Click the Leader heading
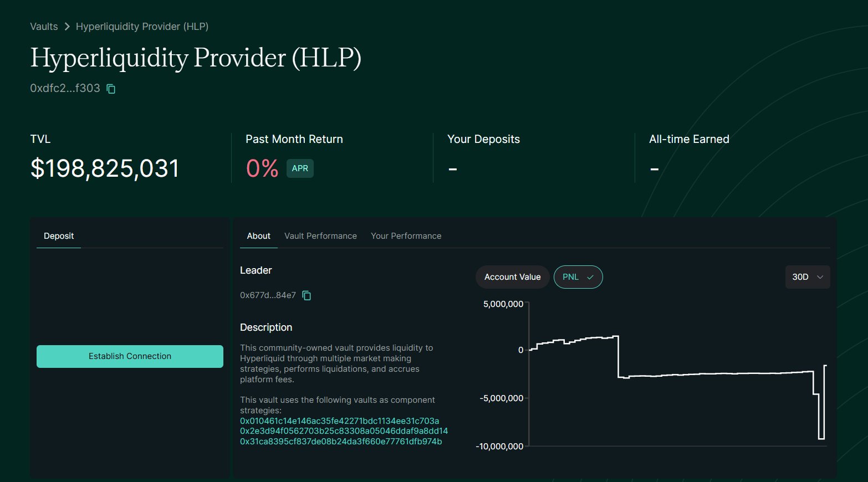The width and height of the screenshot is (868, 482). coord(256,270)
